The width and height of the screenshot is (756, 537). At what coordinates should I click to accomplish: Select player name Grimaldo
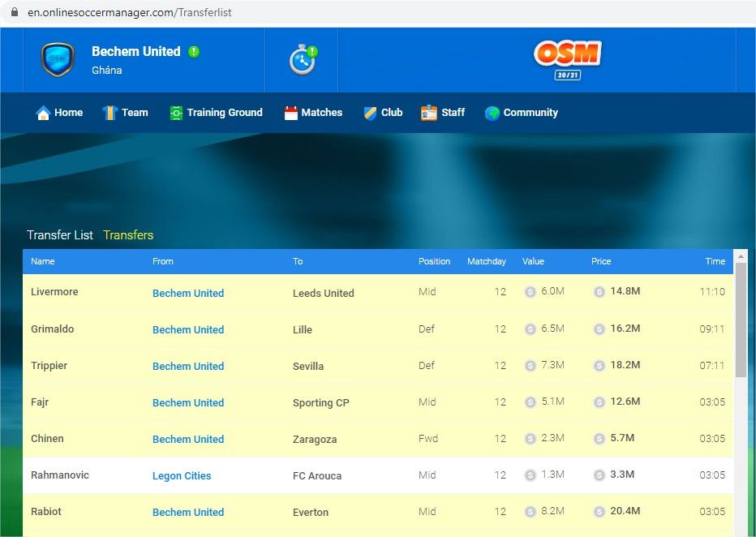pyautogui.click(x=53, y=329)
